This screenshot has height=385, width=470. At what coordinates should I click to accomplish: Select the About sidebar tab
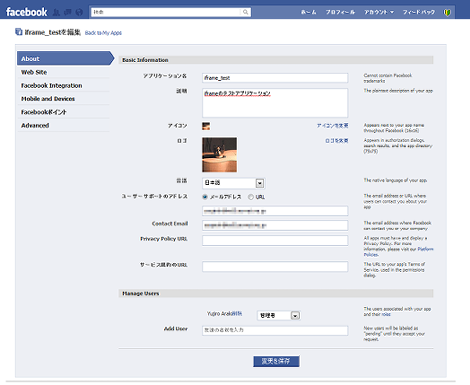pos(65,58)
